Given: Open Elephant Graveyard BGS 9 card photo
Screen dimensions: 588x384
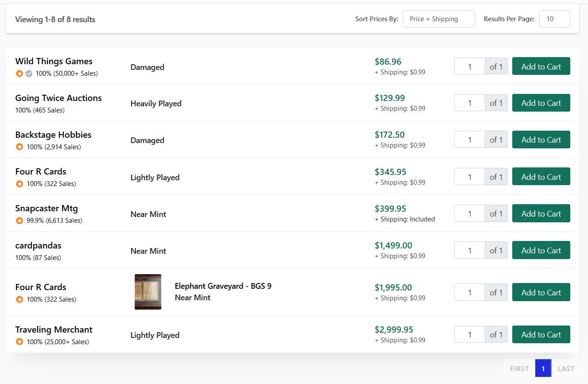Looking at the screenshot, I should click(x=148, y=292).
